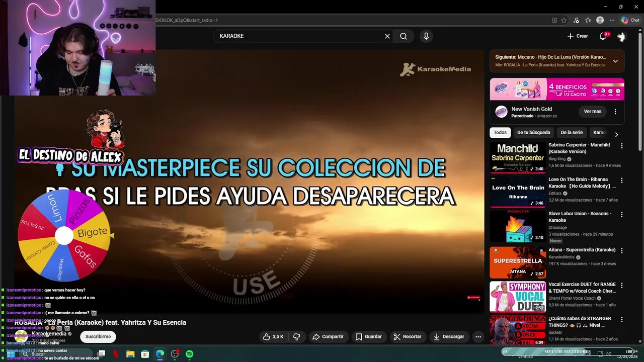Open more actions three-dot menu under video
This screenshot has height=362, width=644.
tap(478, 337)
